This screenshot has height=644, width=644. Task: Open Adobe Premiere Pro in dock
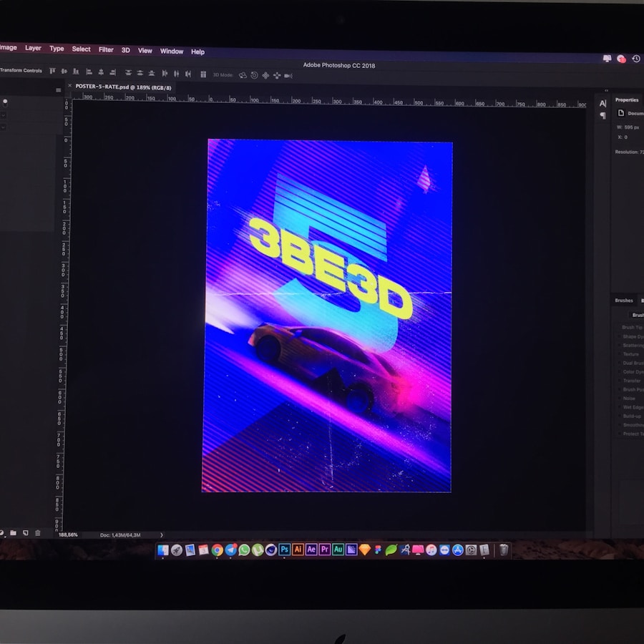click(x=325, y=550)
